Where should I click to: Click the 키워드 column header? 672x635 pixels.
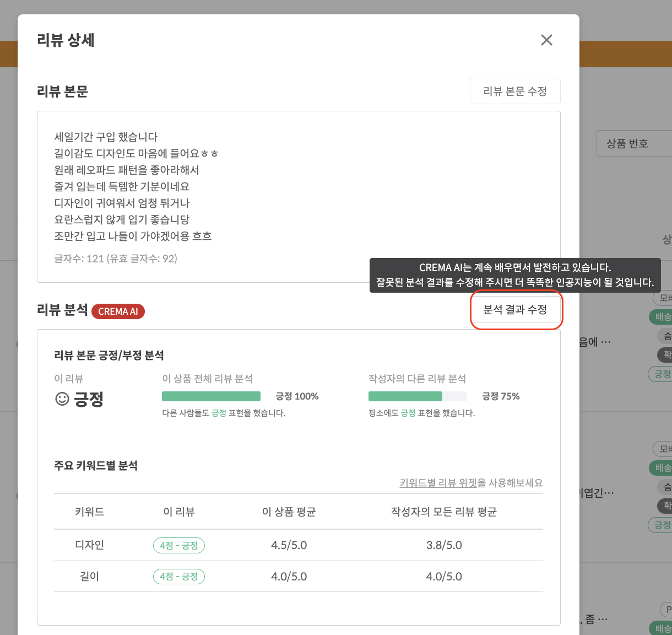(89, 512)
